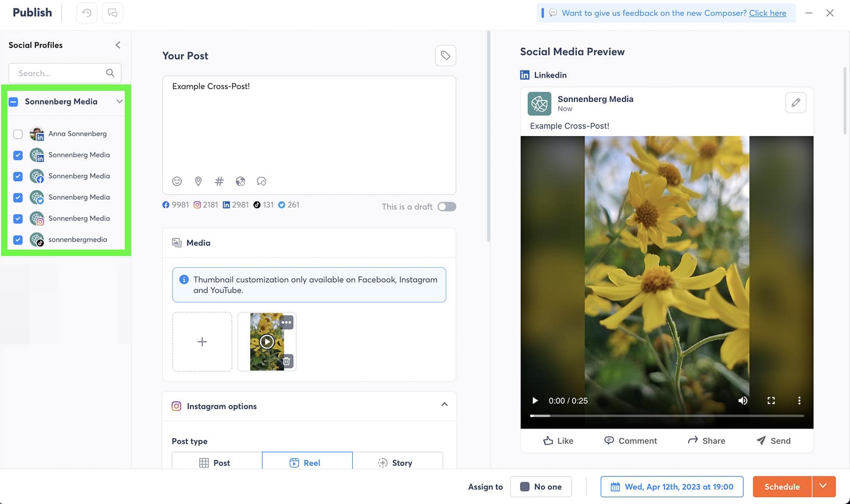The width and height of the screenshot is (850, 504).
Task: Uncheck the Sonnenberg Media Twitter profile
Action: [18, 198]
